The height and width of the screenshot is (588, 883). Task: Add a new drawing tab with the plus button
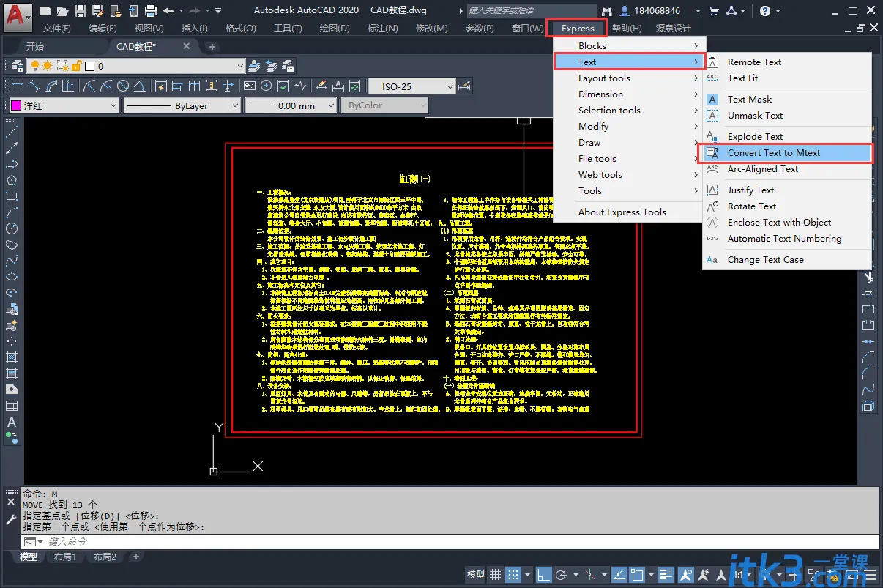(x=212, y=46)
